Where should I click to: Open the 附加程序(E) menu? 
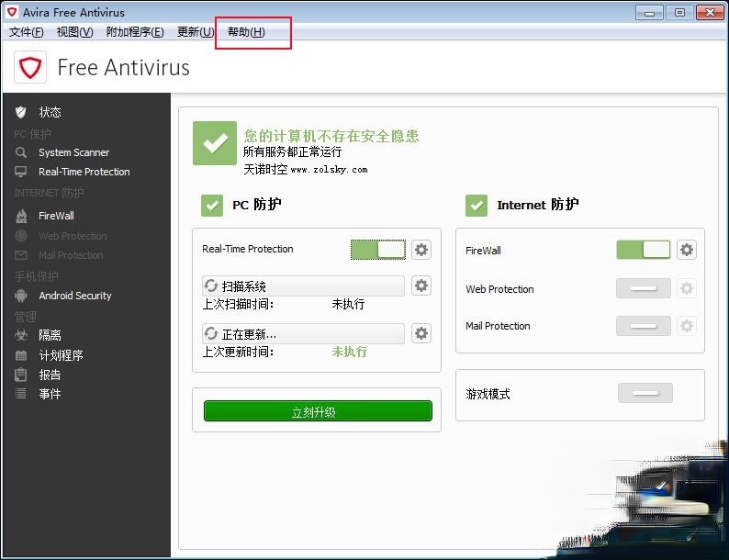point(135,32)
